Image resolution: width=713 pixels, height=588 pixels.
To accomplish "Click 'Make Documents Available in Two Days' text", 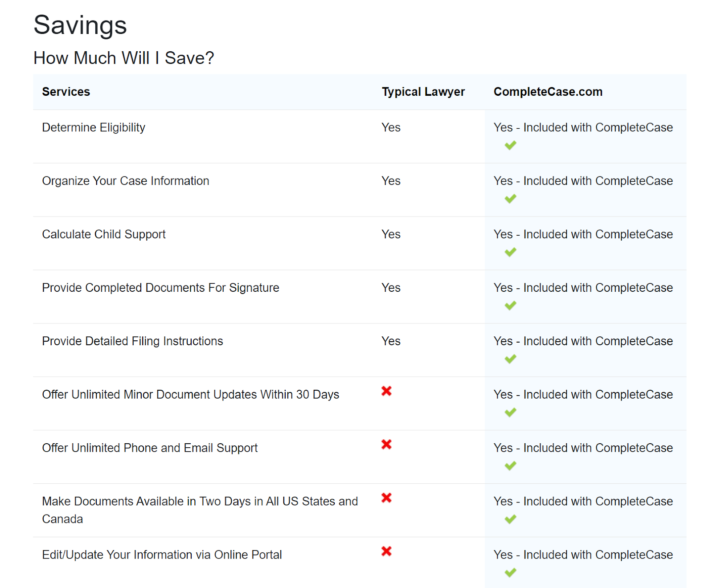I will point(200,510).
